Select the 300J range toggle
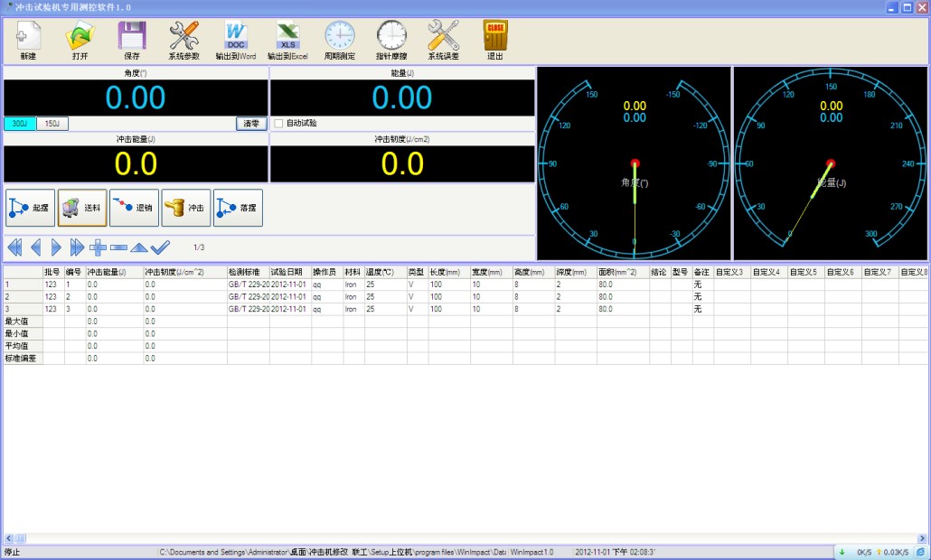This screenshot has height=560, width=931. (20, 124)
